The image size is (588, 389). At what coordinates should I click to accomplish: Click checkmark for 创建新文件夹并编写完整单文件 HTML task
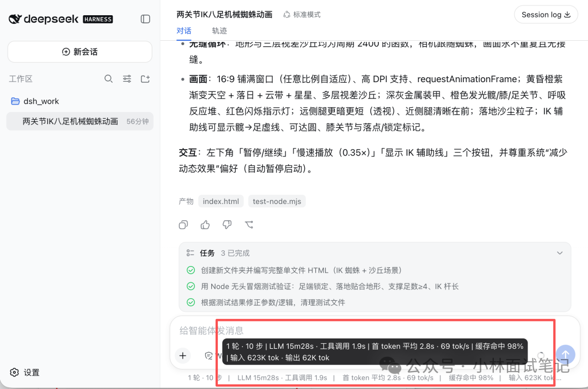click(191, 270)
